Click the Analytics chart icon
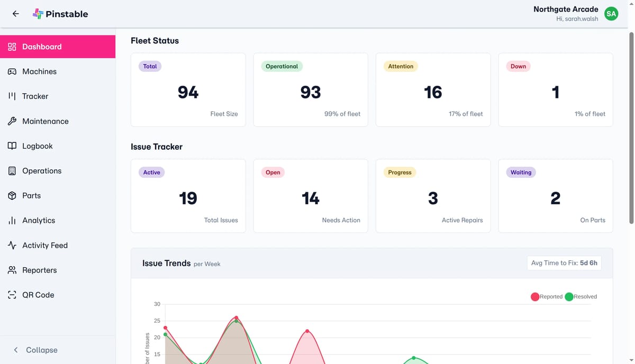The width and height of the screenshot is (635, 364). [x=12, y=221]
